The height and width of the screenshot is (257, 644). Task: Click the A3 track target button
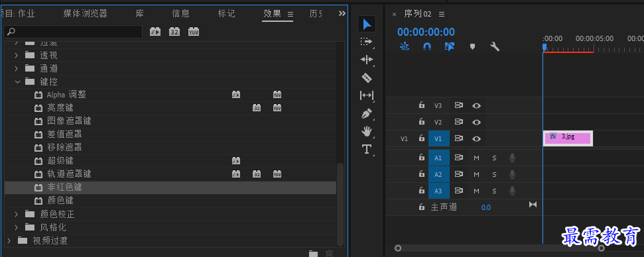tap(438, 191)
